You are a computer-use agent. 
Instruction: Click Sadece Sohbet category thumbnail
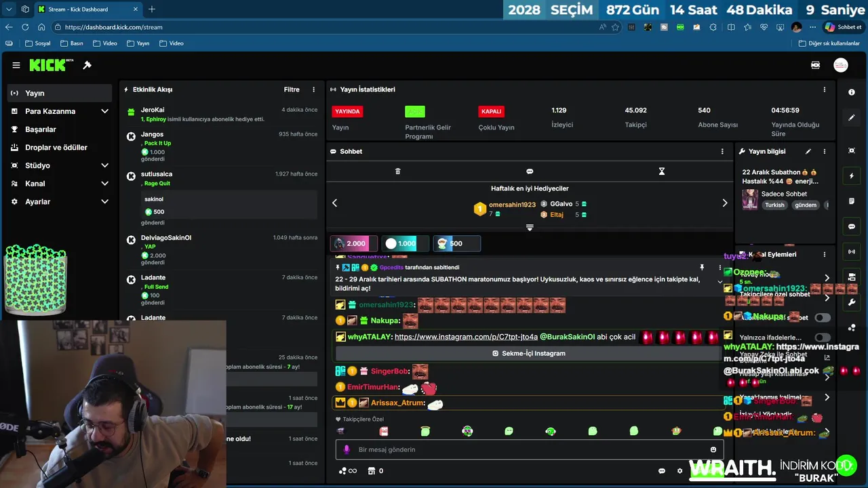click(x=750, y=199)
